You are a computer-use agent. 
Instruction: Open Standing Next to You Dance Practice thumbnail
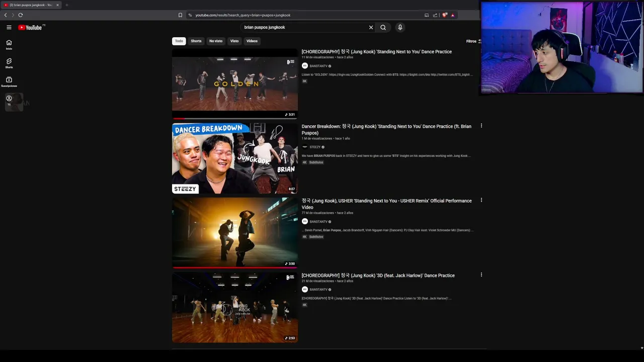coord(235,83)
